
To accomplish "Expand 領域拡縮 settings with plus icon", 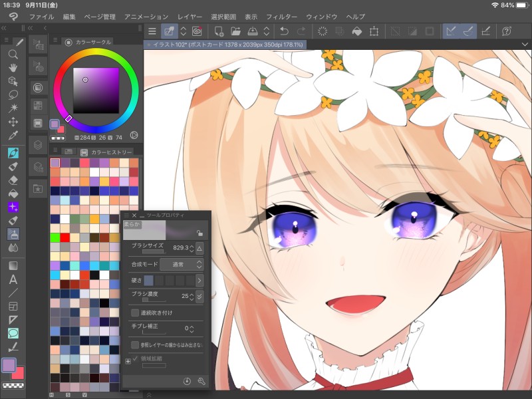I will coord(128,361).
